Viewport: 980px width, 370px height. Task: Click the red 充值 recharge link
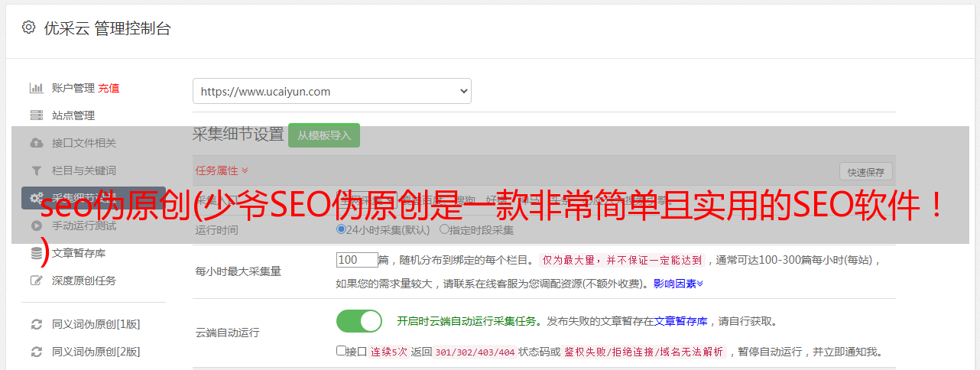pyautogui.click(x=109, y=88)
